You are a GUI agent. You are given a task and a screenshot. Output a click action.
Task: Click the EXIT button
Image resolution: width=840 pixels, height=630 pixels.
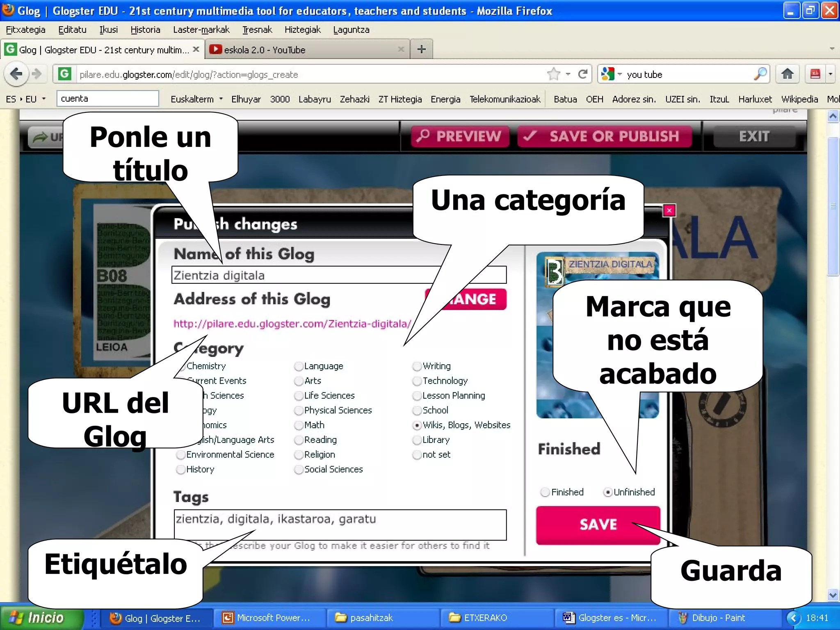(x=754, y=136)
